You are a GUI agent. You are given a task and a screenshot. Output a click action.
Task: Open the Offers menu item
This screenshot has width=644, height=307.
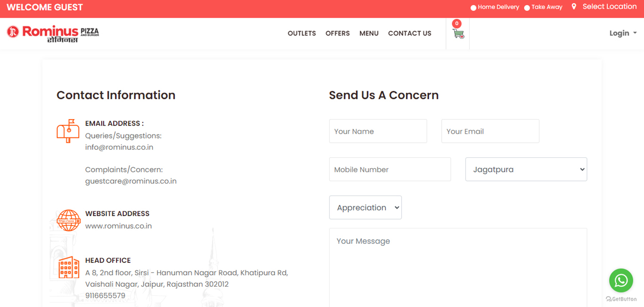click(x=338, y=33)
